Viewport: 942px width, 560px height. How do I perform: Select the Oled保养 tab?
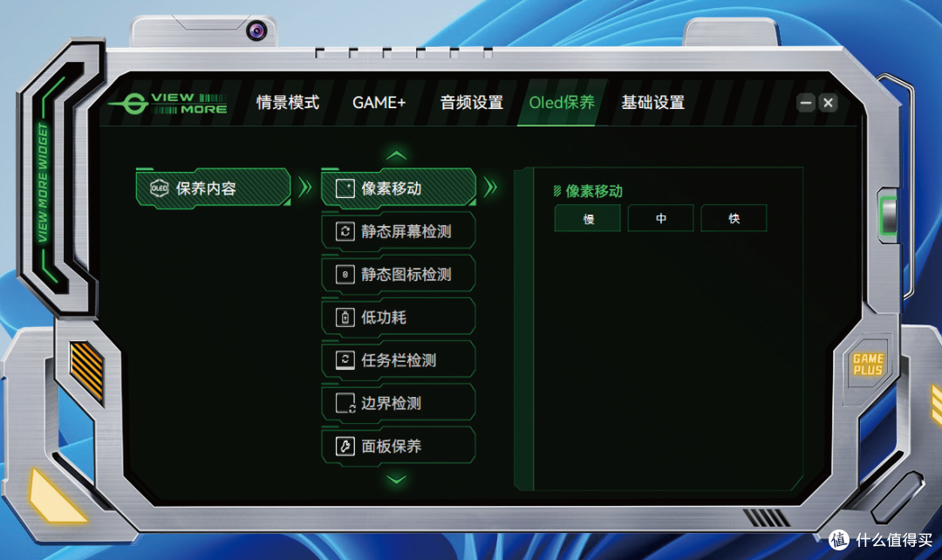click(562, 102)
